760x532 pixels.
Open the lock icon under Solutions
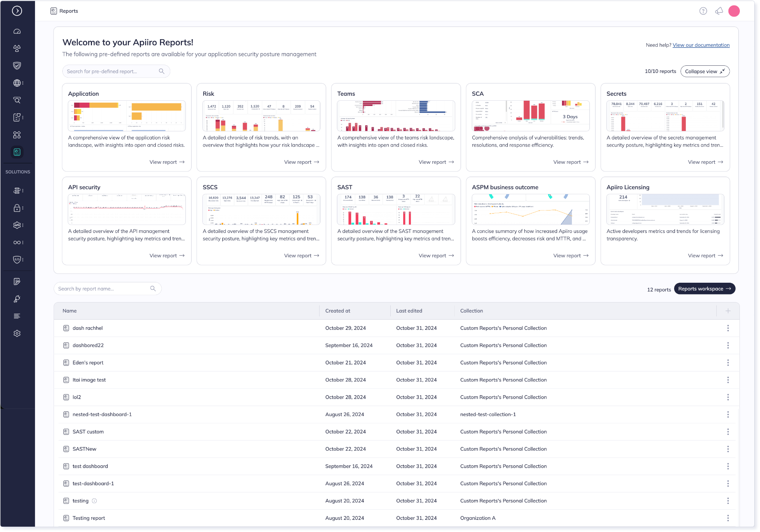click(x=17, y=208)
